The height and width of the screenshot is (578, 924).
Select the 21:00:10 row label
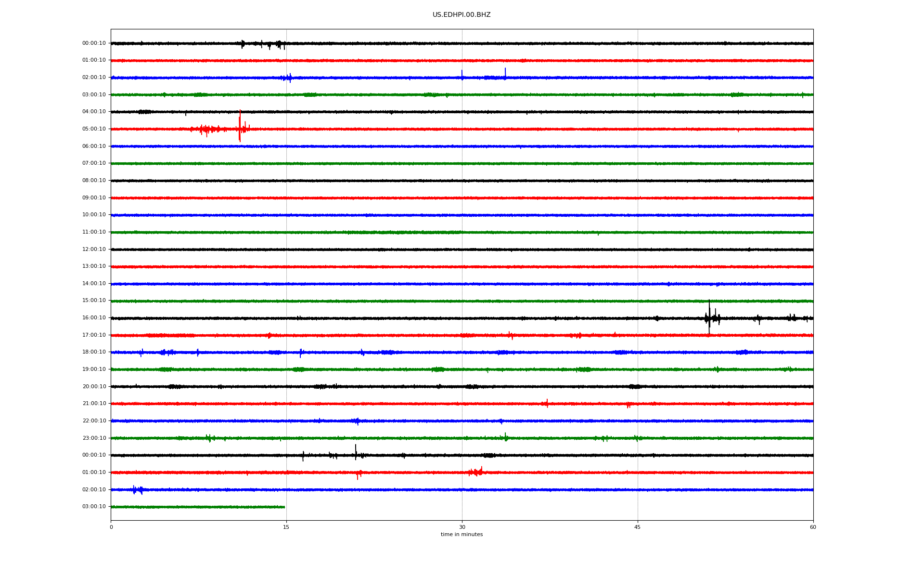tap(94, 404)
